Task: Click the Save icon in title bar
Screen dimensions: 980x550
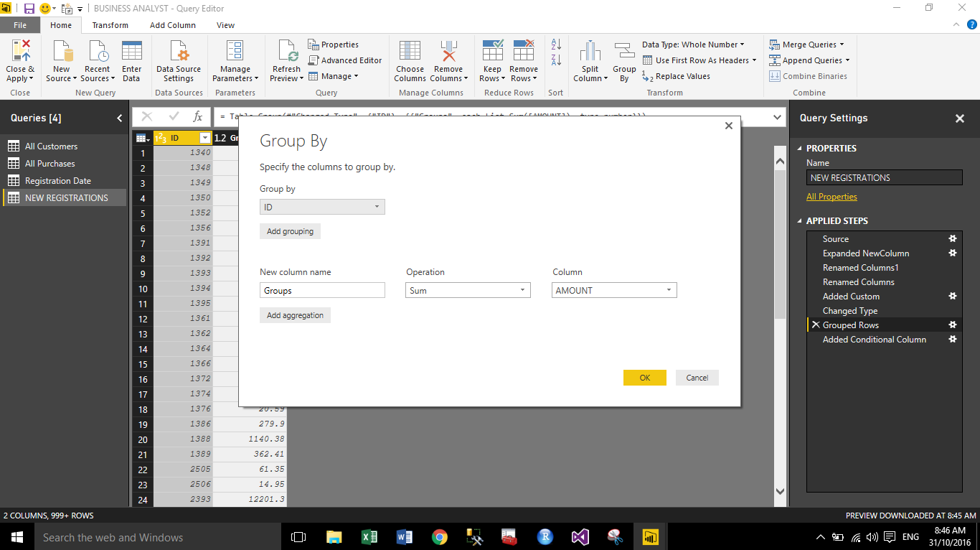Action: [29, 9]
